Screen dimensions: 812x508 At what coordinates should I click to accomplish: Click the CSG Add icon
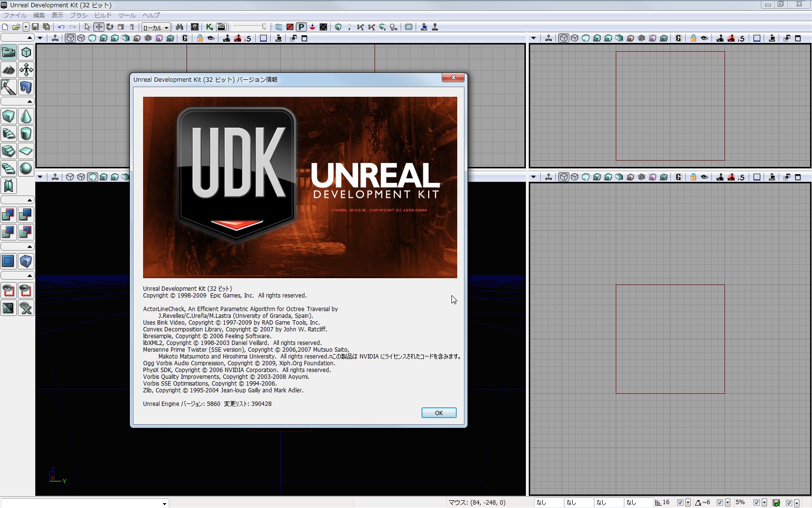[x=9, y=215]
